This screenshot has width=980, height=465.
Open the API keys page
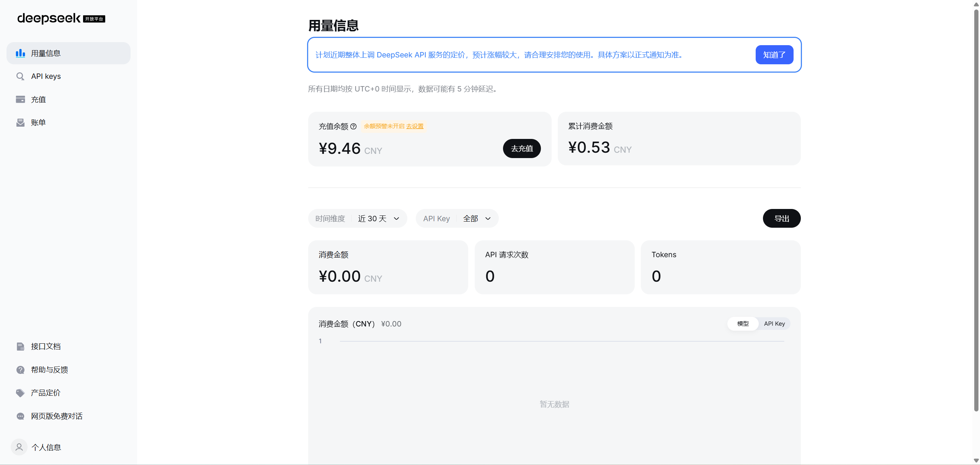click(x=69, y=77)
